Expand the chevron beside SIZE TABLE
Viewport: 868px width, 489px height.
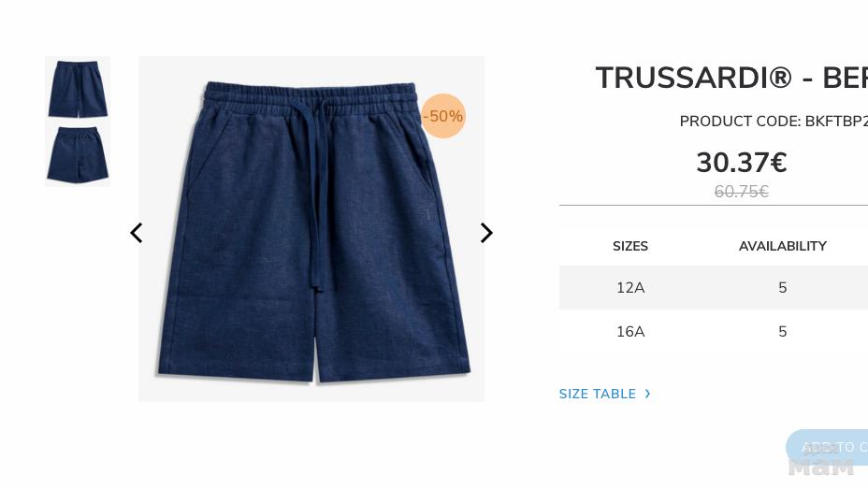(x=647, y=394)
